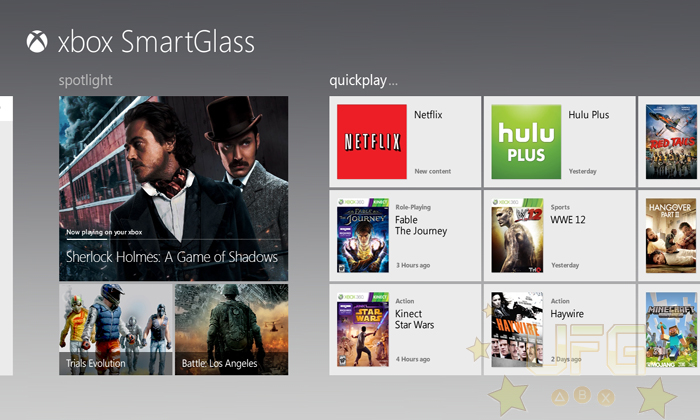Select the Fable The Journey cover art
The image size is (700, 420).
tap(363, 235)
